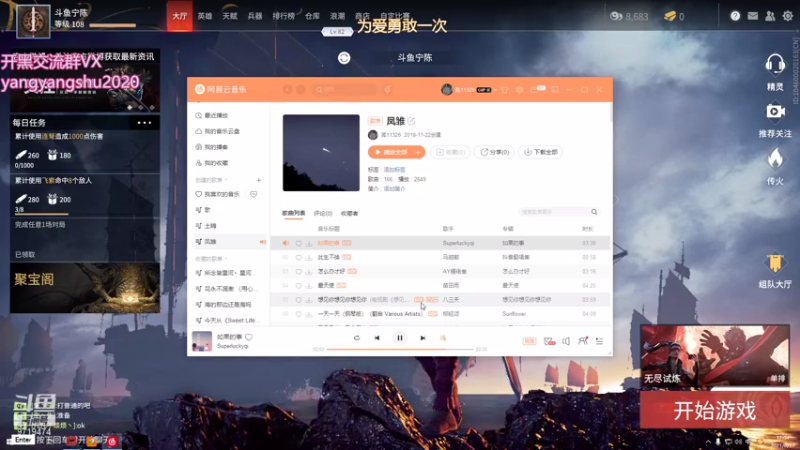Click the MV badge on song row 05
This screenshot has height=450, width=800.
(x=432, y=299)
